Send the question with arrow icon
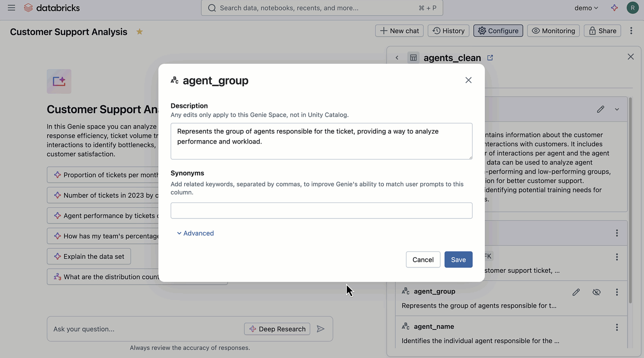 (320, 329)
